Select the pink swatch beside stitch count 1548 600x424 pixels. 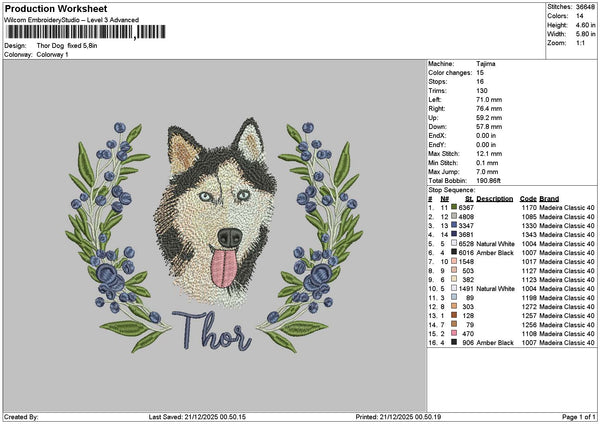click(454, 261)
